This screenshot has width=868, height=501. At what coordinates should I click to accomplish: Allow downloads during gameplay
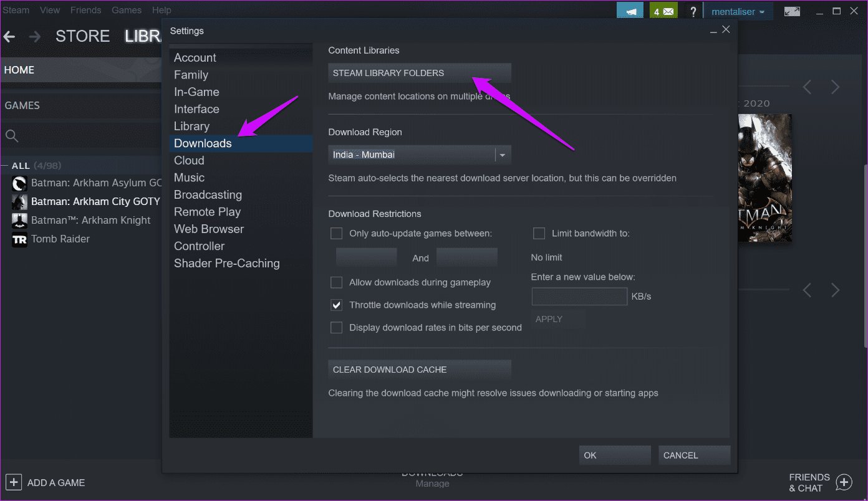(336, 282)
